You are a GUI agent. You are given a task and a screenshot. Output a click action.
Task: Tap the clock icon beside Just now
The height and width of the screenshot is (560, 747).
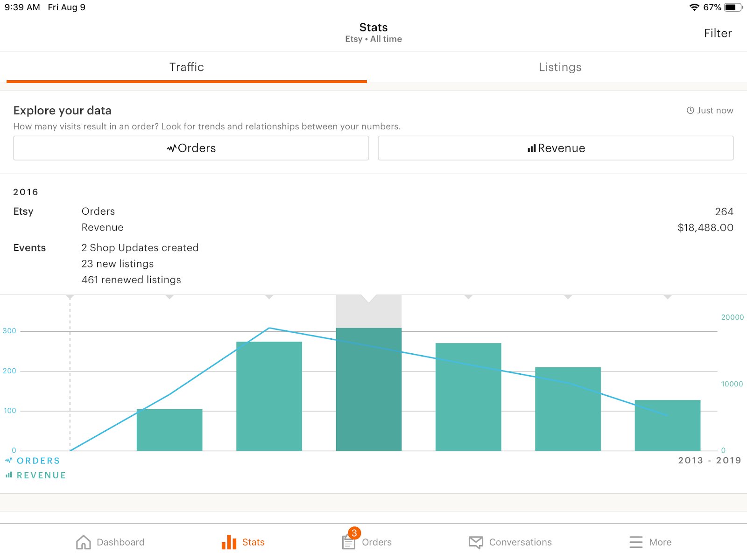point(690,111)
